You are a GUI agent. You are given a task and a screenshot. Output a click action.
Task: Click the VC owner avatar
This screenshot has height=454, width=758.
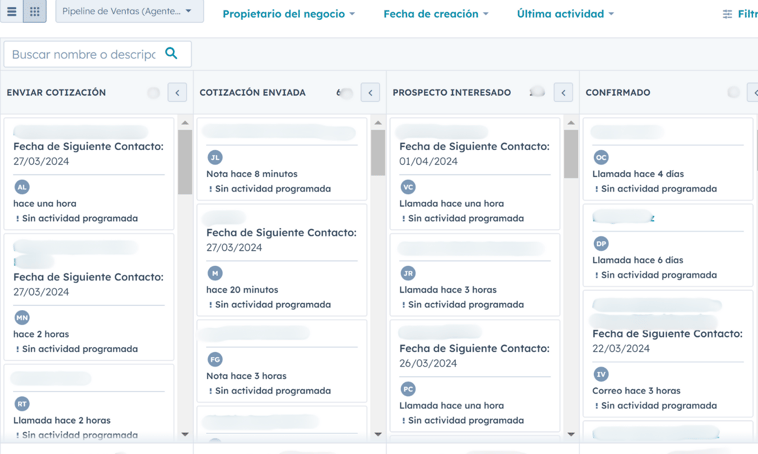coord(408,187)
